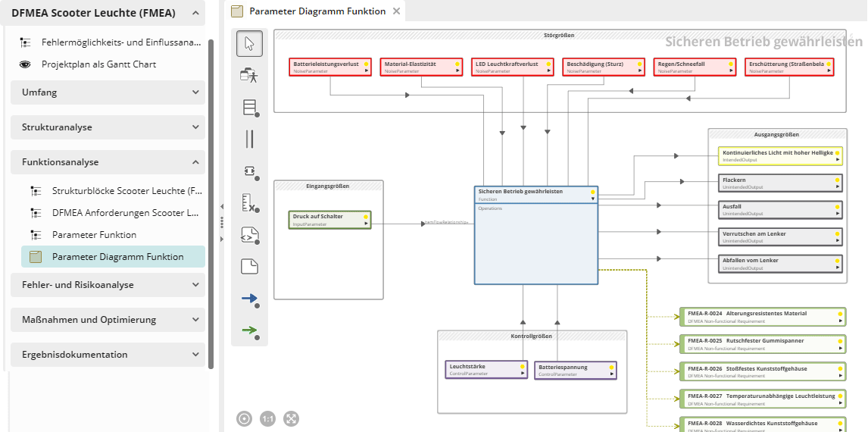
Task: Select the Druck auf Schalter input block
Action: [330, 219]
